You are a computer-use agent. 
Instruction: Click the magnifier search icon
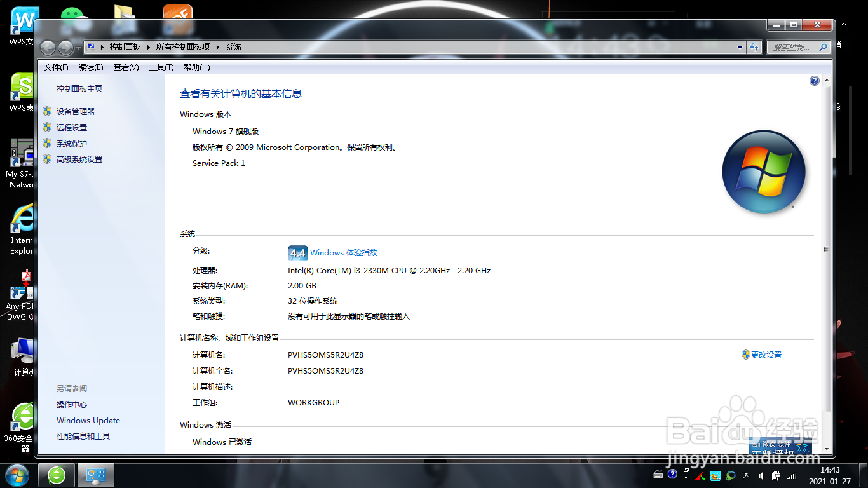pyautogui.click(x=824, y=47)
